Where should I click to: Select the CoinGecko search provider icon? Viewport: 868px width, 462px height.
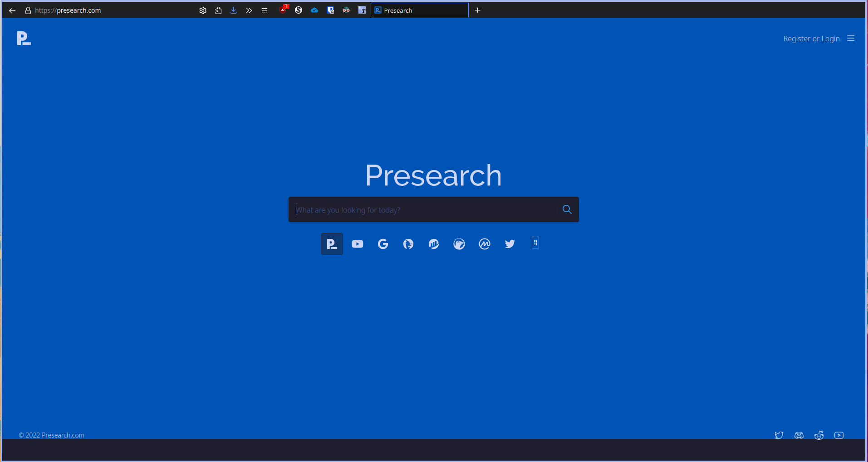[x=459, y=244]
